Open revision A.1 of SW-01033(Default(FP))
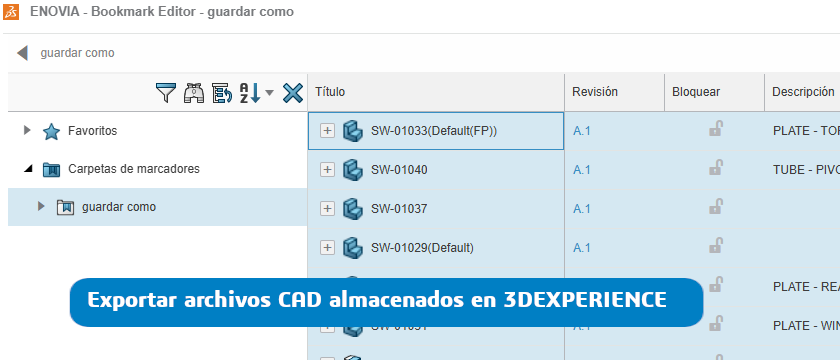The image size is (840, 360). (582, 131)
